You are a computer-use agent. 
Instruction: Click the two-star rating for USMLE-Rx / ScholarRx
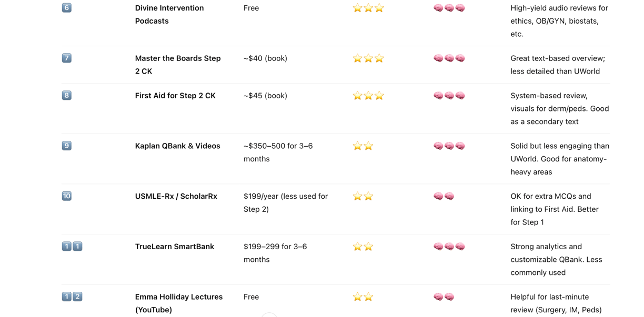pos(363,196)
